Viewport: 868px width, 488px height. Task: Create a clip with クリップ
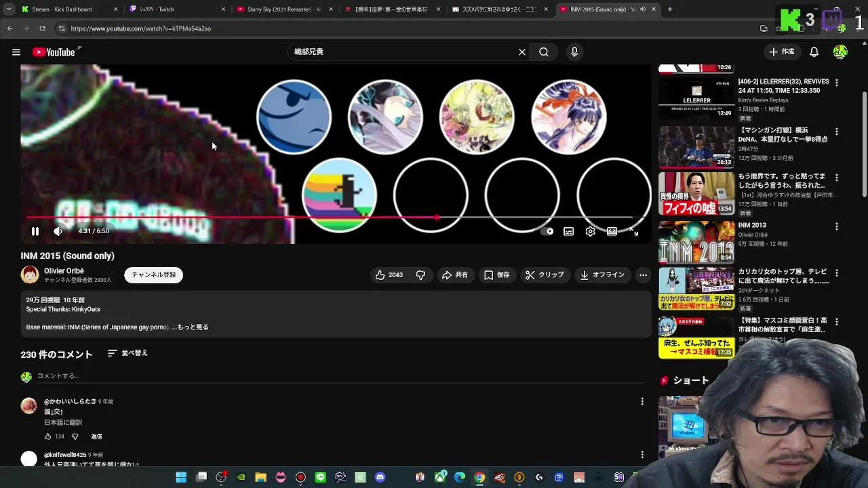click(545, 274)
